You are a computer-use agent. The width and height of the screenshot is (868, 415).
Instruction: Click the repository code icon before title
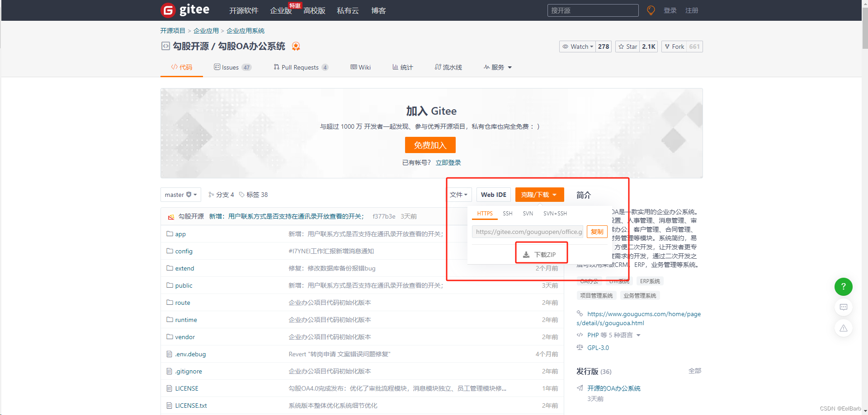(165, 46)
